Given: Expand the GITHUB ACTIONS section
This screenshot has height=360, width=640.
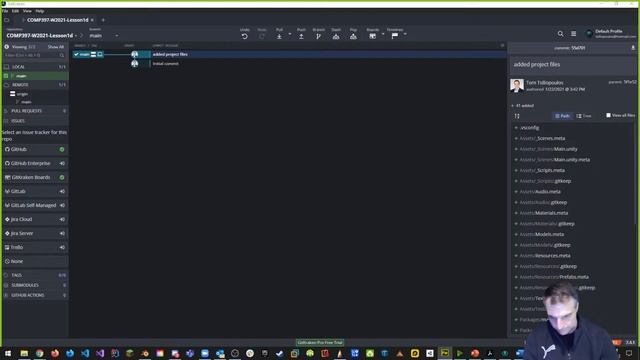Looking at the screenshot, I should [34, 295].
